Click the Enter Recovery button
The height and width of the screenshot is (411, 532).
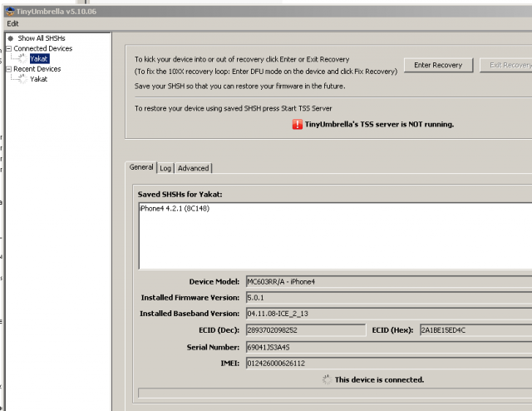[438, 65]
